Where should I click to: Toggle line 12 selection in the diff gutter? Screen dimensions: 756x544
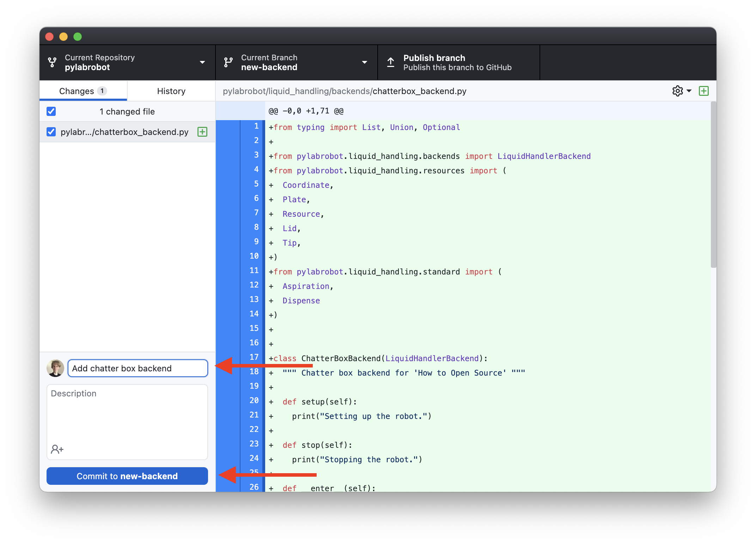[x=253, y=285]
